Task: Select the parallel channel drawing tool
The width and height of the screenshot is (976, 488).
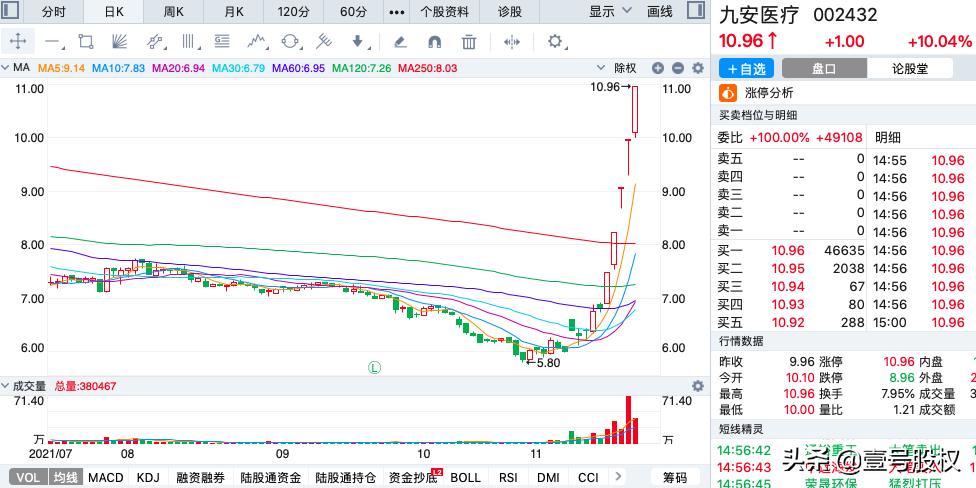Action: [x=156, y=42]
